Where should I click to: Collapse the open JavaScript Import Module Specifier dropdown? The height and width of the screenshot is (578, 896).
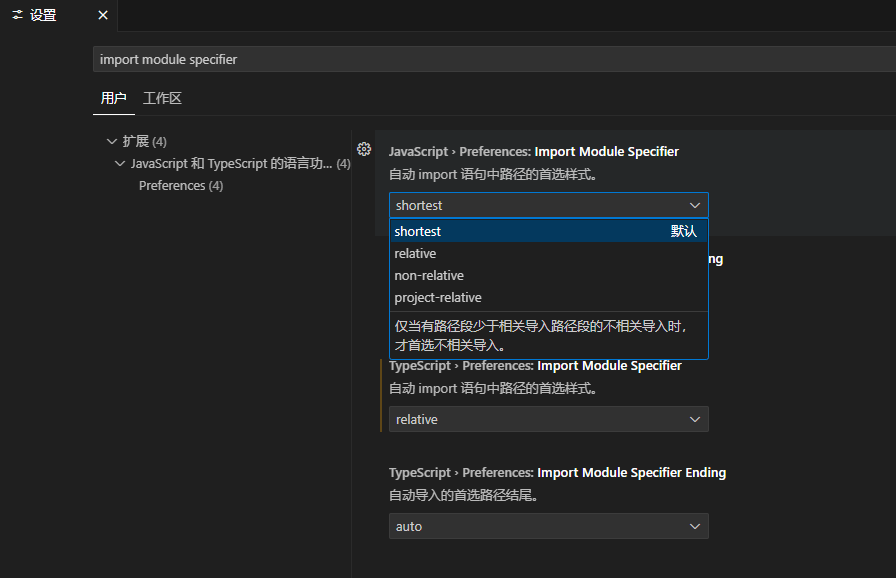pyautogui.click(x=695, y=205)
